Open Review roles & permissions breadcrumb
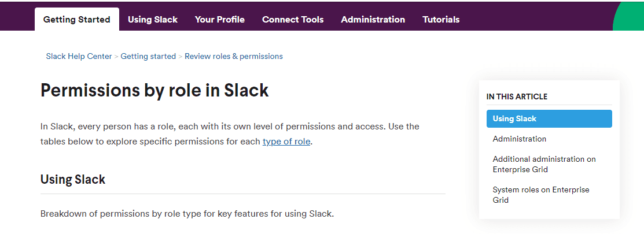This screenshot has width=644, height=234. (x=234, y=57)
